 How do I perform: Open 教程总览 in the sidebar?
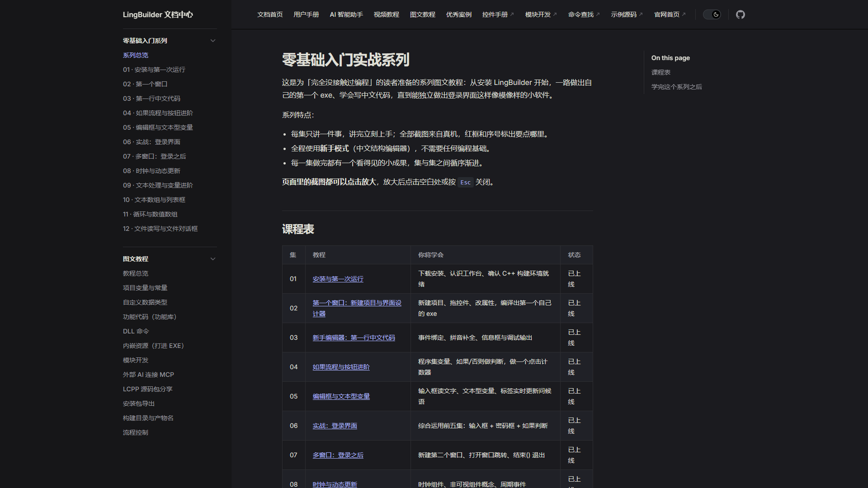point(136,273)
